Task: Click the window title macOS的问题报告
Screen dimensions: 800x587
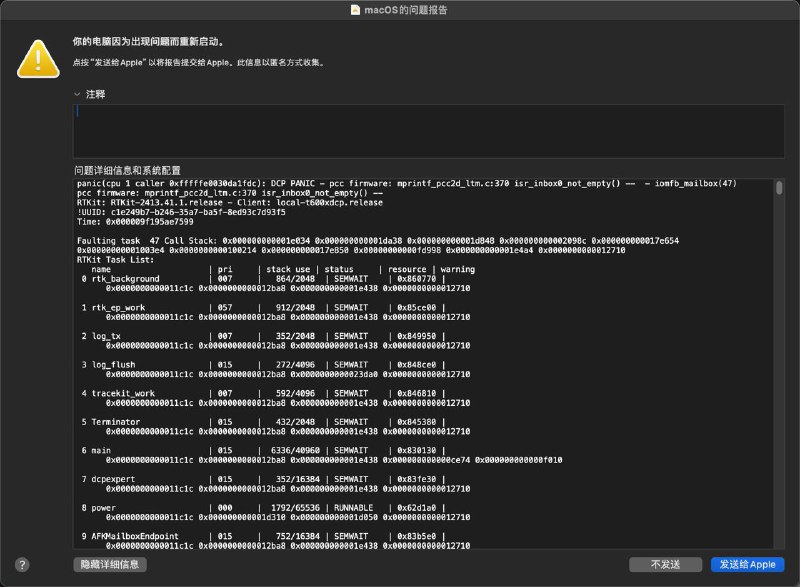Action: tap(406, 10)
